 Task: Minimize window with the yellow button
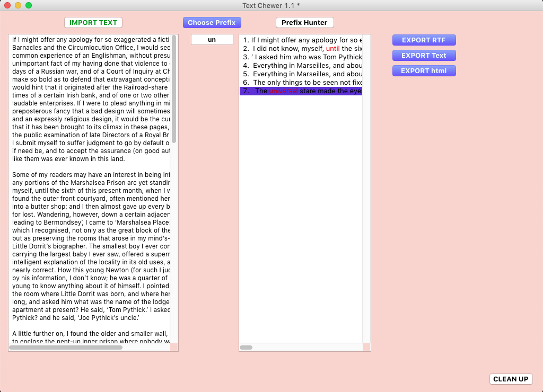point(18,5)
